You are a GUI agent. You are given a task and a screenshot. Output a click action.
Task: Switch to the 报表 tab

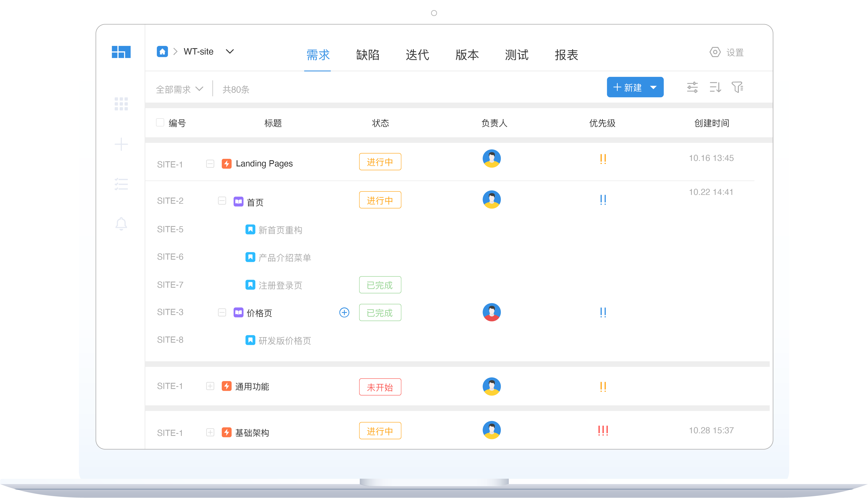pyautogui.click(x=566, y=55)
